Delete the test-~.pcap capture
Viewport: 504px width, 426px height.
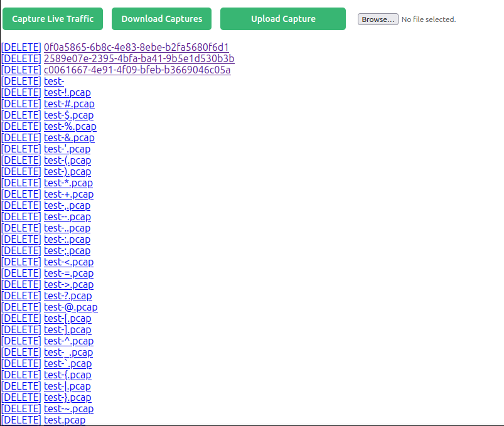click(x=21, y=408)
